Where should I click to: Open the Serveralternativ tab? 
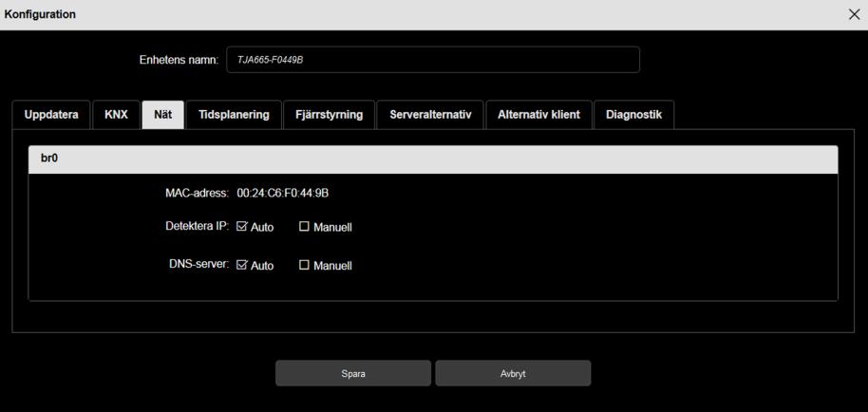(x=430, y=115)
